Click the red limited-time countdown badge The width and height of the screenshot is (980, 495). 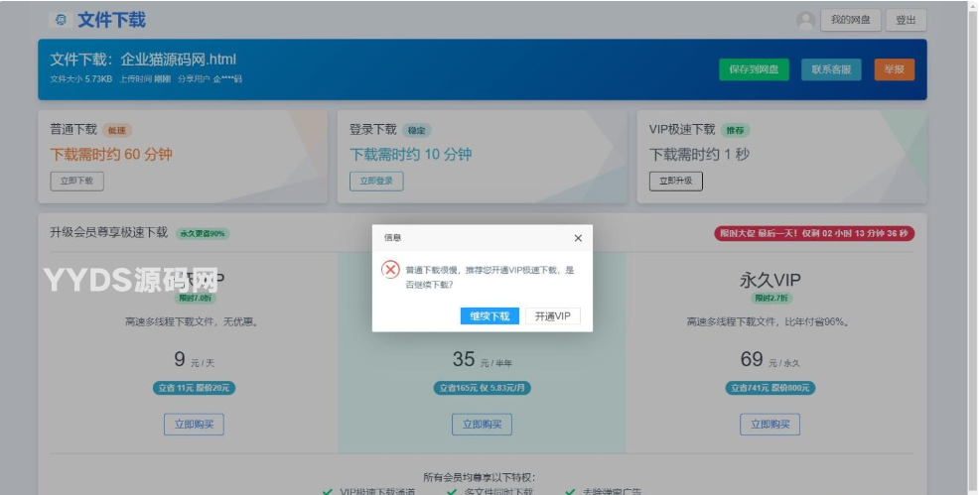pos(814,233)
